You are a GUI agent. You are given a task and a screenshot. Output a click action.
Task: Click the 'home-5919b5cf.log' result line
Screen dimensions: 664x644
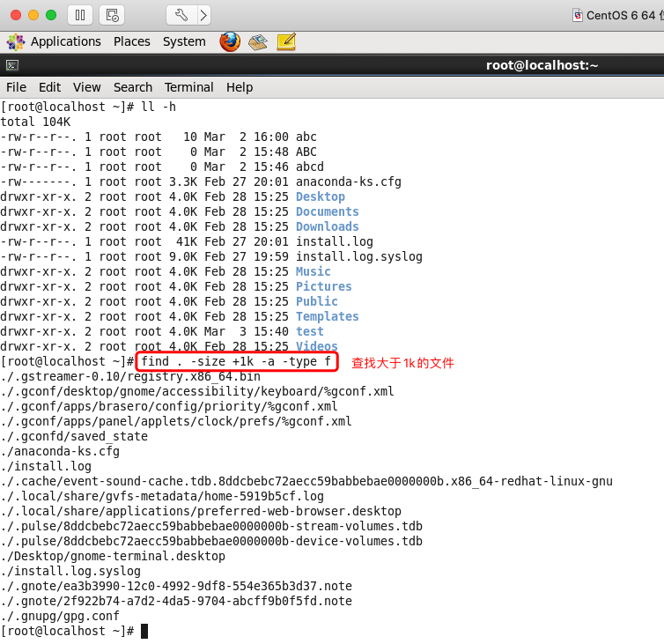162,496
